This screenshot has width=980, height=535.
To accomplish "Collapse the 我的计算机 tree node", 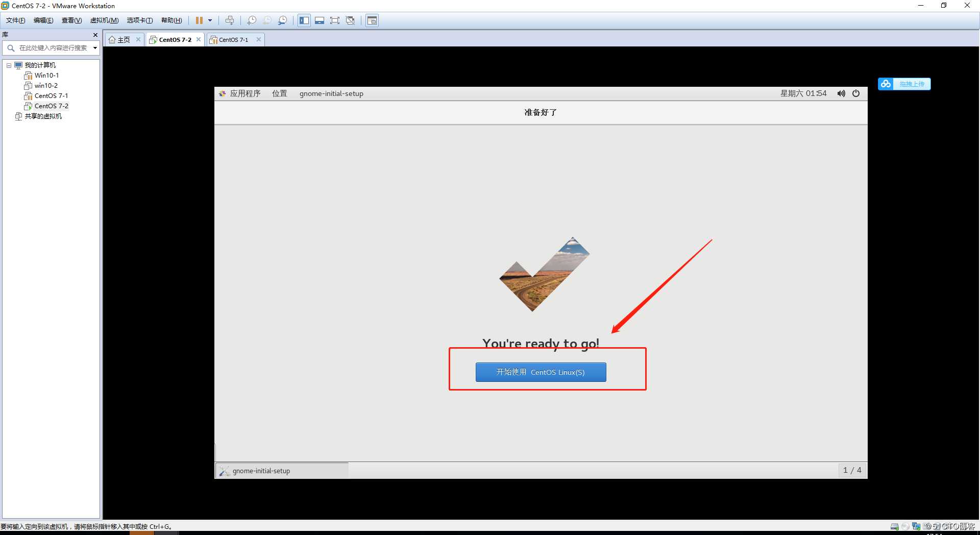I will pyautogui.click(x=9, y=65).
